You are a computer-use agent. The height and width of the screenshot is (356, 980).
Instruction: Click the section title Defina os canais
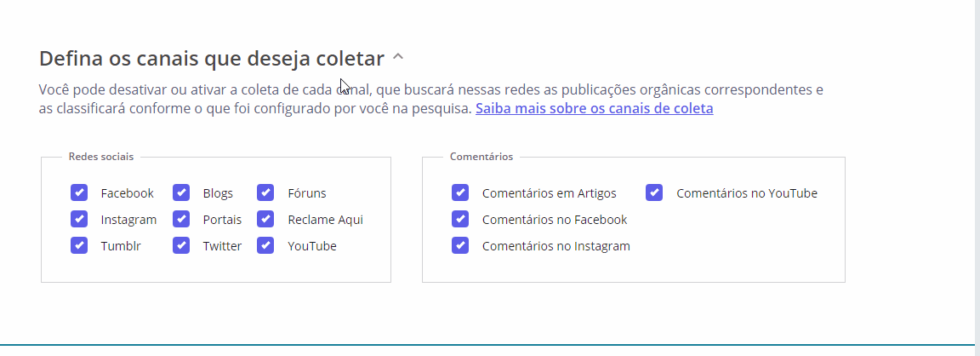pyautogui.click(x=212, y=59)
